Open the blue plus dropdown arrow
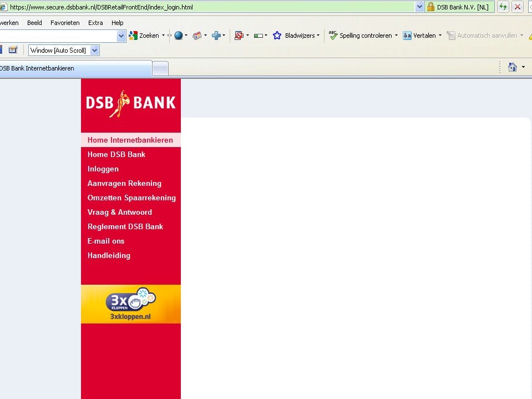 tap(224, 36)
